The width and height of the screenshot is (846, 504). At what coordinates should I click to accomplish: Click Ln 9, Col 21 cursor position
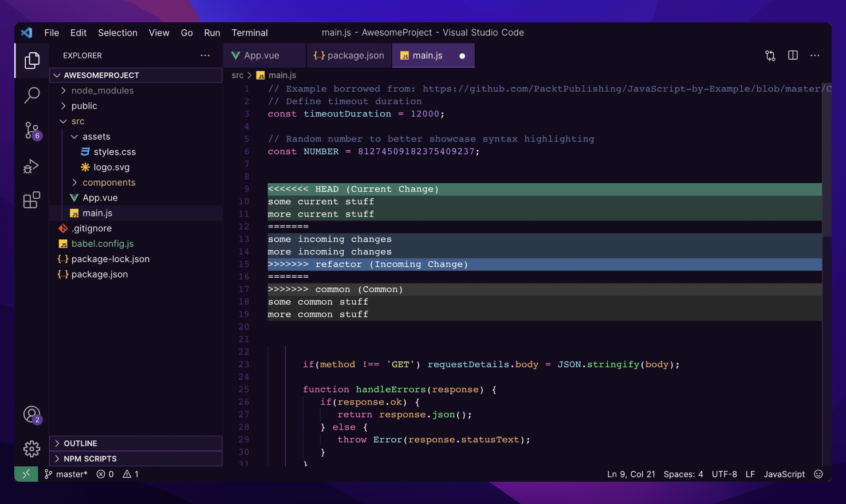pyautogui.click(x=631, y=474)
